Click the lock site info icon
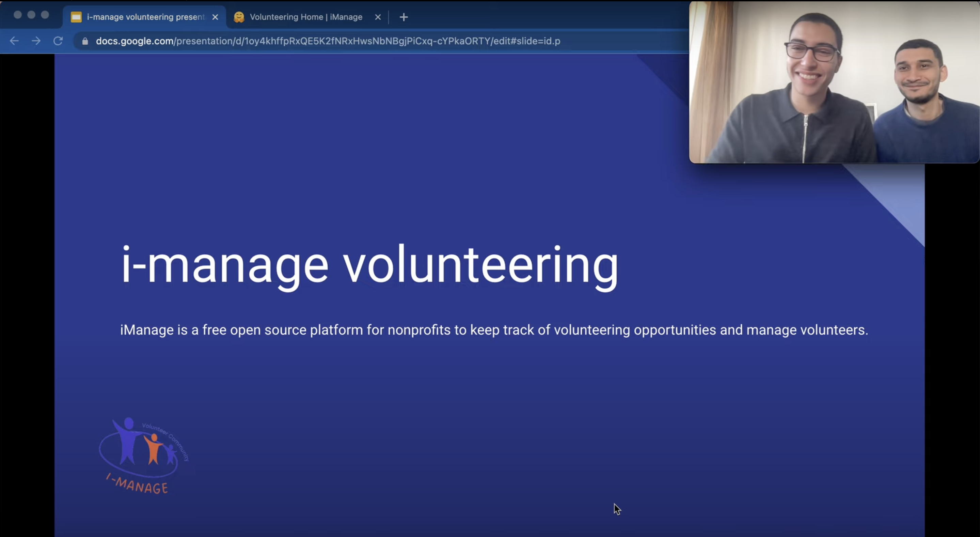980x537 pixels. (x=85, y=41)
